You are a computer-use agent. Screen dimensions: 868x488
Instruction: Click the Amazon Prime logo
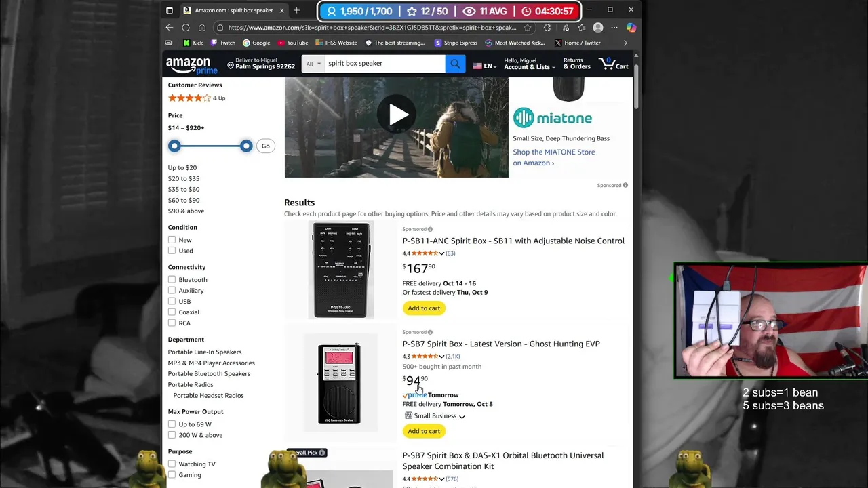coord(192,66)
